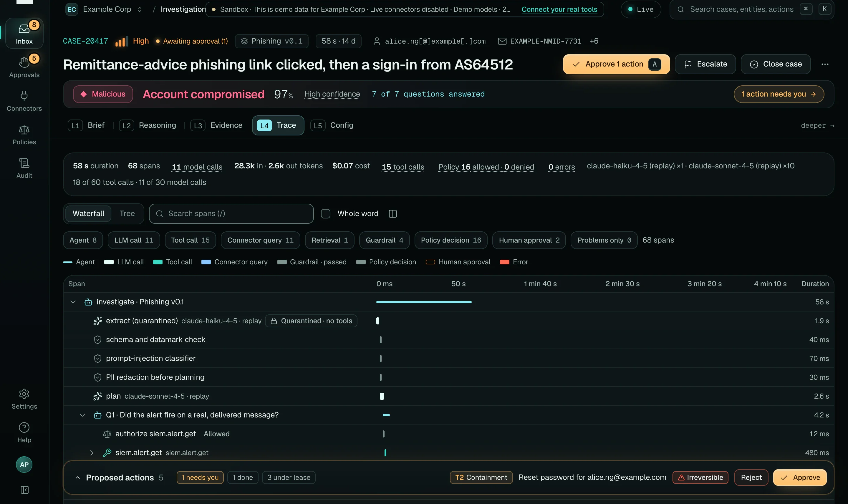Select the Waterfall view toggle

pyautogui.click(x=88, y=213)
